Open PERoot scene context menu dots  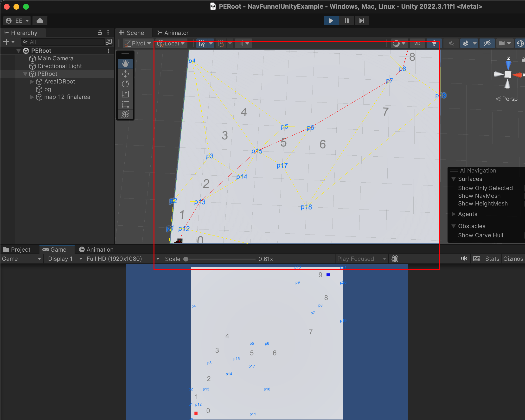pos(109,51)
